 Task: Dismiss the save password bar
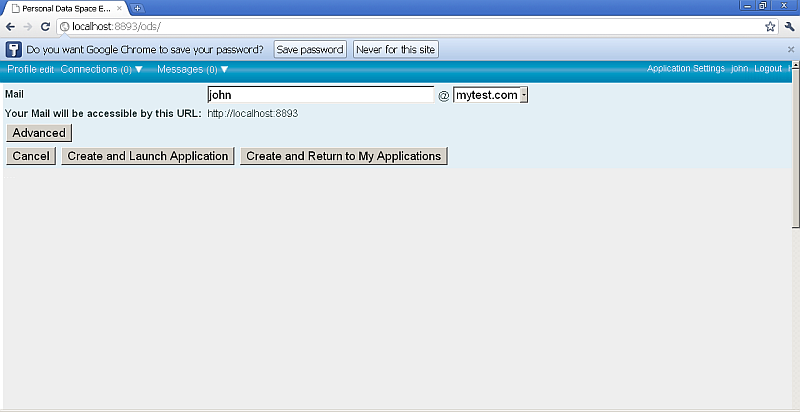tap(791, 49)
